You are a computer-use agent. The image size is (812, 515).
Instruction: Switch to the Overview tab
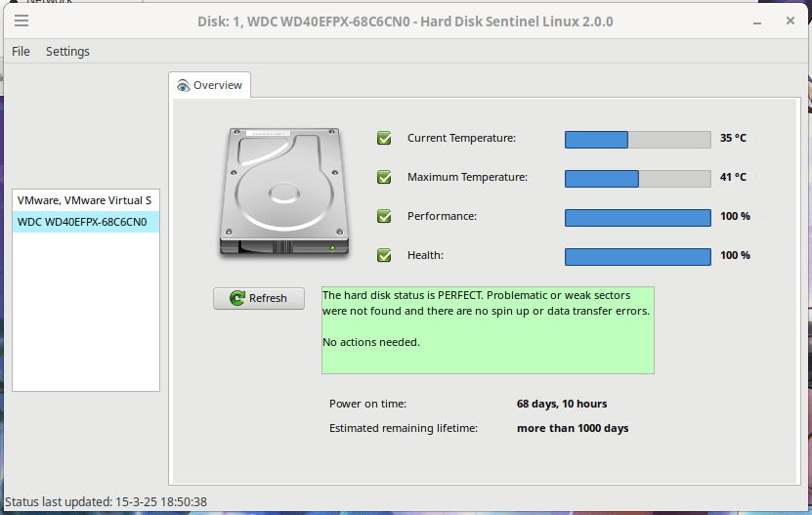click(210, 85)
